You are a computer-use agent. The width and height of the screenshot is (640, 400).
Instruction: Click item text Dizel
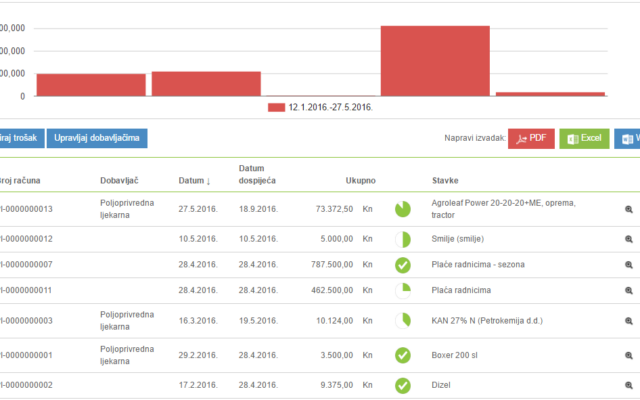pos(441,385)
